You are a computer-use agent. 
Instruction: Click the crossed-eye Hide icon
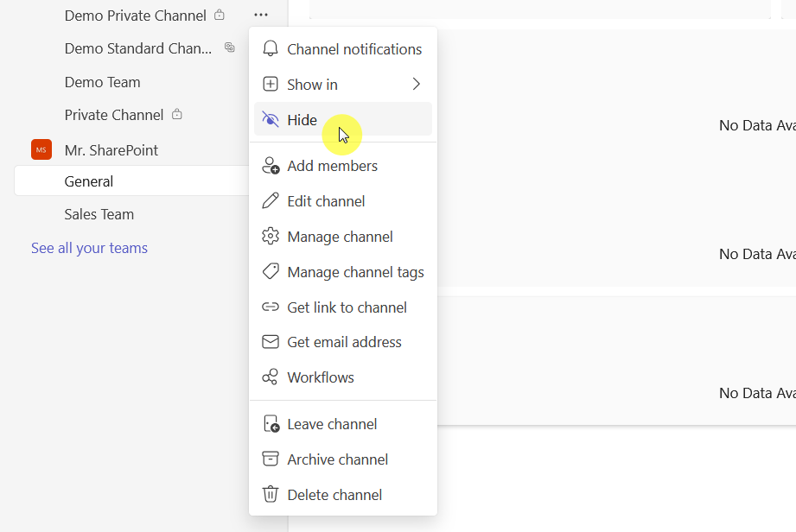(270, 120)
